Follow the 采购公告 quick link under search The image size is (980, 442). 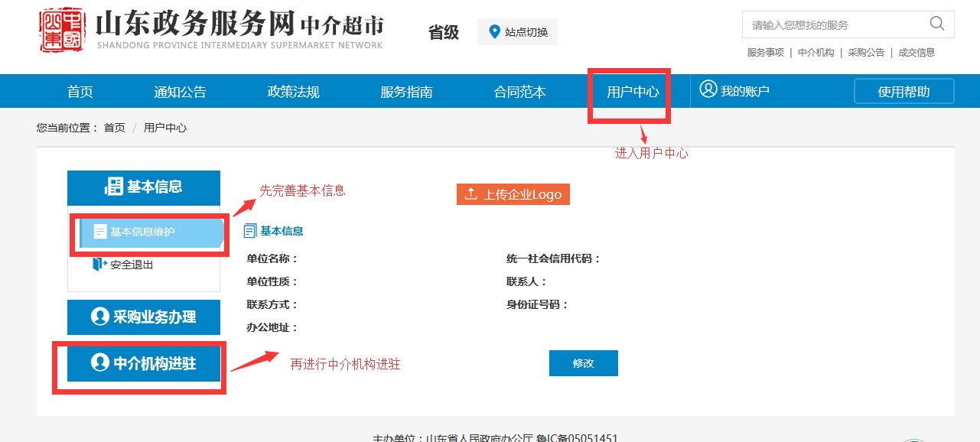(866, 53)
